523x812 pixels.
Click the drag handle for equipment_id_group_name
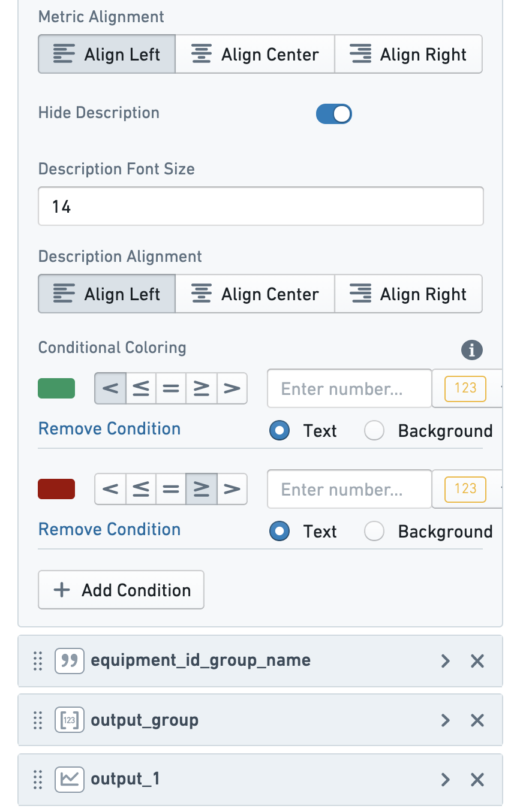38,661
